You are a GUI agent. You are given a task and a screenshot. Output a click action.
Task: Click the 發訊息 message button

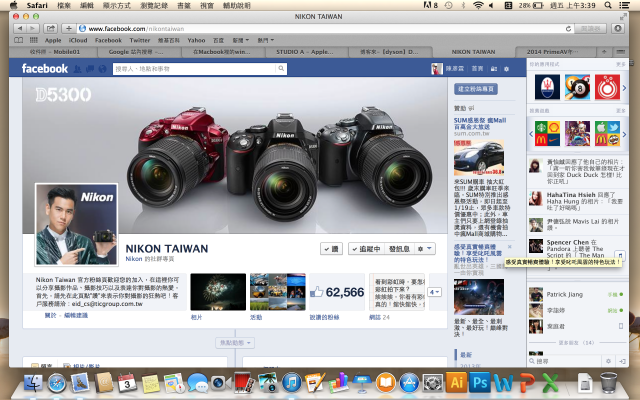tap(399, 249)
